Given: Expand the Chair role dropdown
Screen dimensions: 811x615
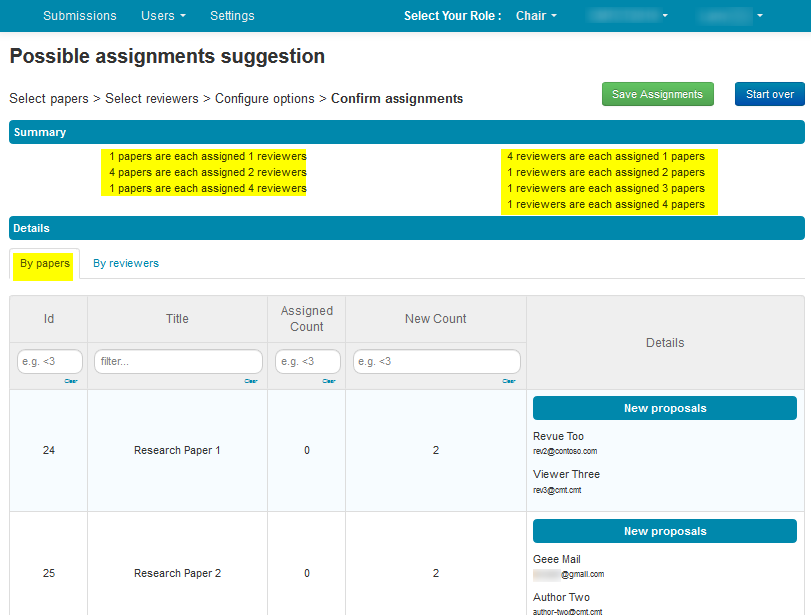Looking at the screenshot, I should [536, 16].
